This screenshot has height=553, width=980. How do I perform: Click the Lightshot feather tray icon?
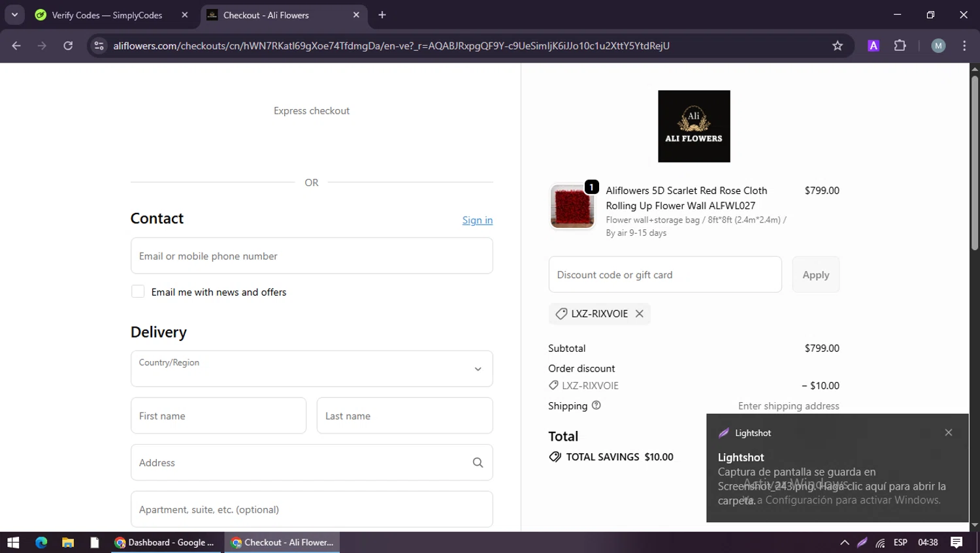click(x=862, y=543)
